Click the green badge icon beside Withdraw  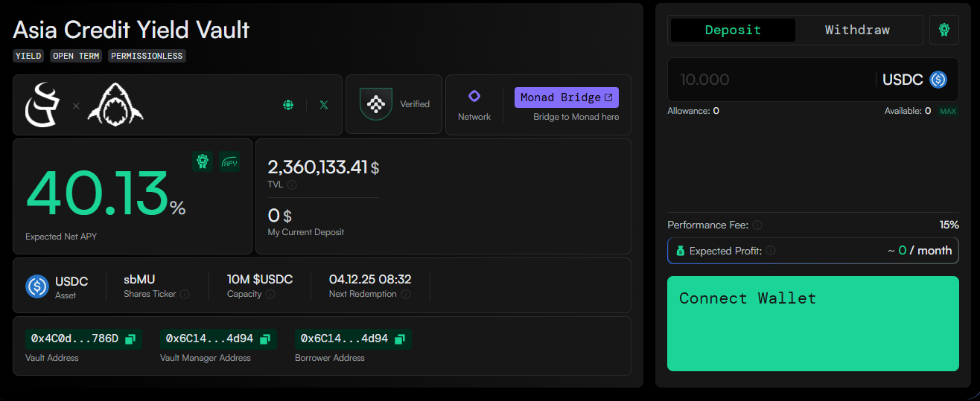(x=944, y=31)
